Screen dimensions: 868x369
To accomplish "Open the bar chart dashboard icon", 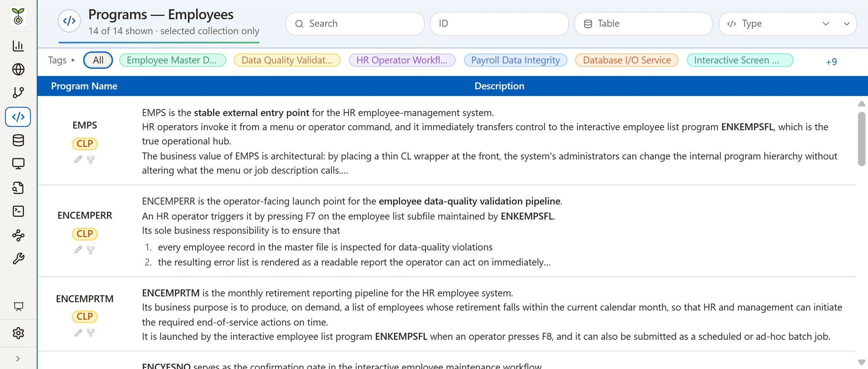I will tap(18, 46).
